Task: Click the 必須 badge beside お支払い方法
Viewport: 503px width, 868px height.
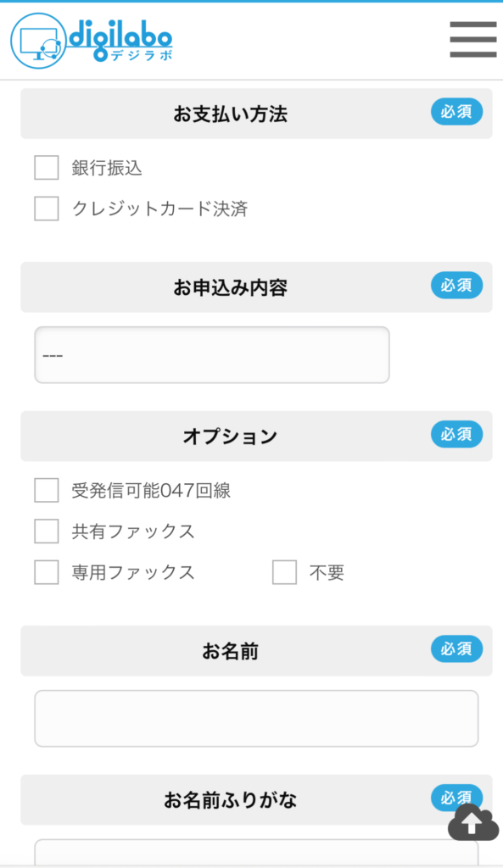Action: (x=456, y=112)
